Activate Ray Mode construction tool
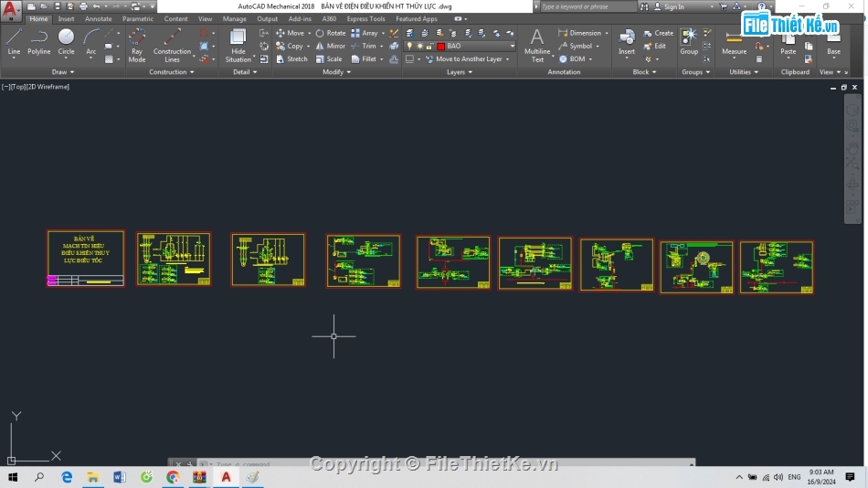Viewport: 868px width, 488px height. pos(137,46)
